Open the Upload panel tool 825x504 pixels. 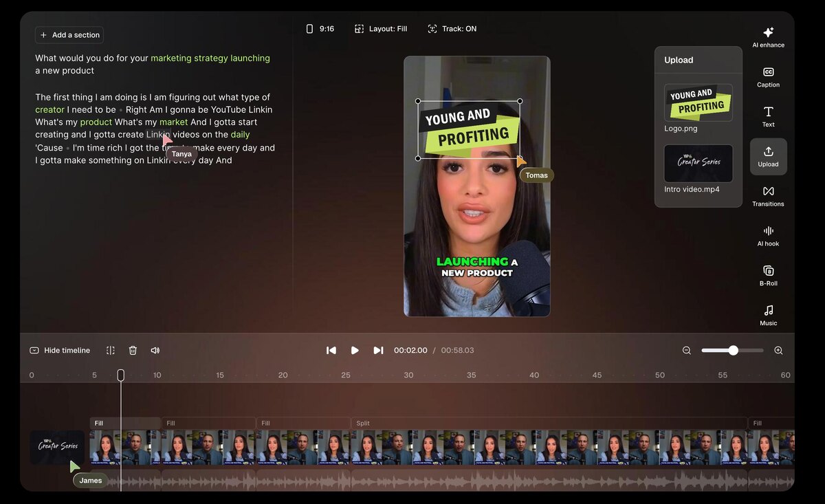(x=768, y=157)
